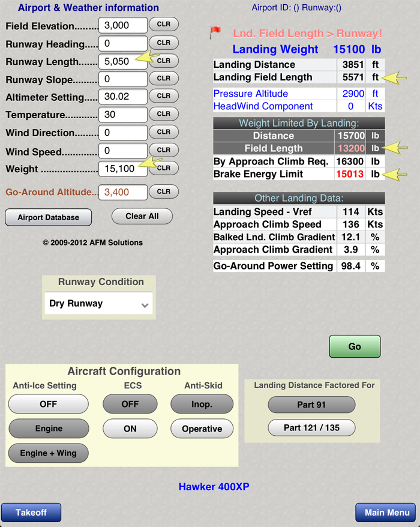
Task: Select the By Approach Climb Req. value 16300
Action: pos(350,161)
